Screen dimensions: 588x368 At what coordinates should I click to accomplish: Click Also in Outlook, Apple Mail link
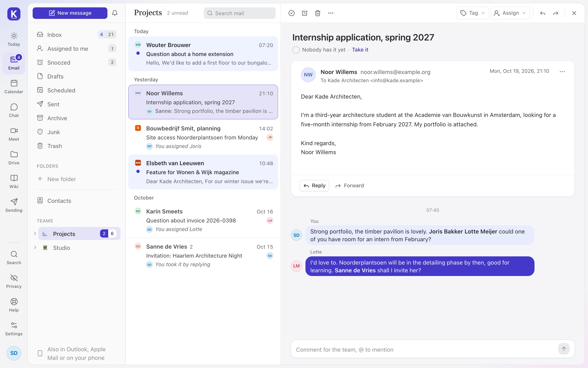click(x=76, y=353)
